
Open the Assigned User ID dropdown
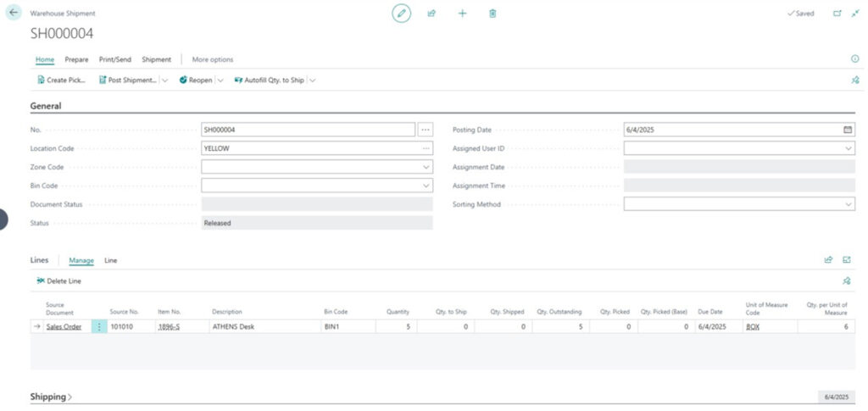click(849, 148)
